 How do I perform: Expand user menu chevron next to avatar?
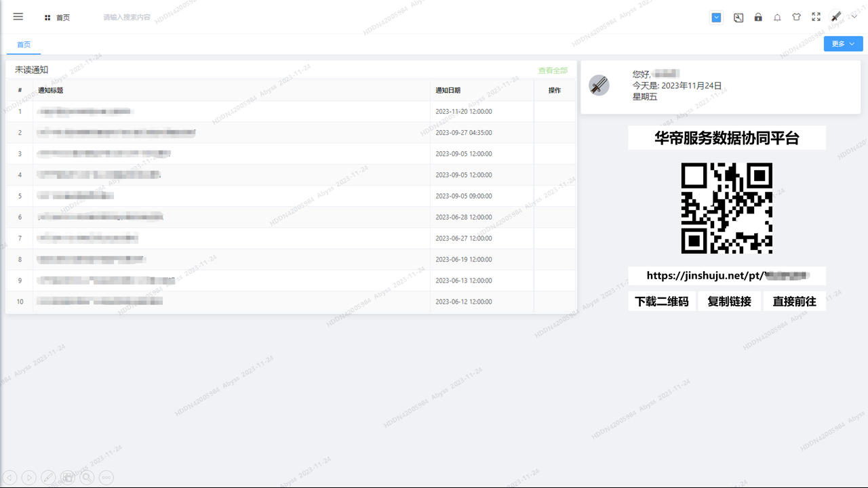pyautogui.click(x=854, y=17)
